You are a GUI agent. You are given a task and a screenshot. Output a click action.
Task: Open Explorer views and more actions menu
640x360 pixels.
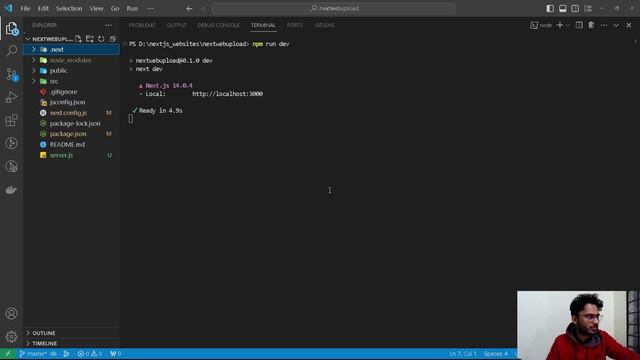pyautogui.click(x=108, y=25)
